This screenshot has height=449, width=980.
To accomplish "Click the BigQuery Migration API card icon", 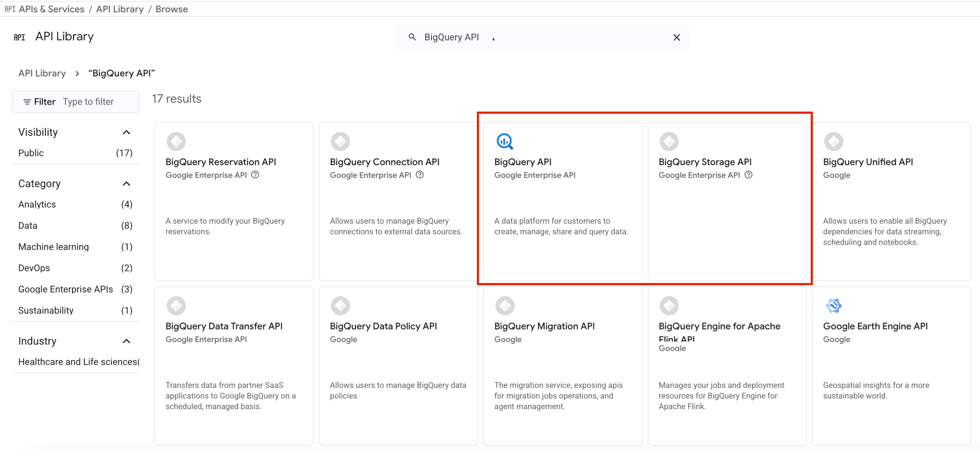I will pos(505,306).
